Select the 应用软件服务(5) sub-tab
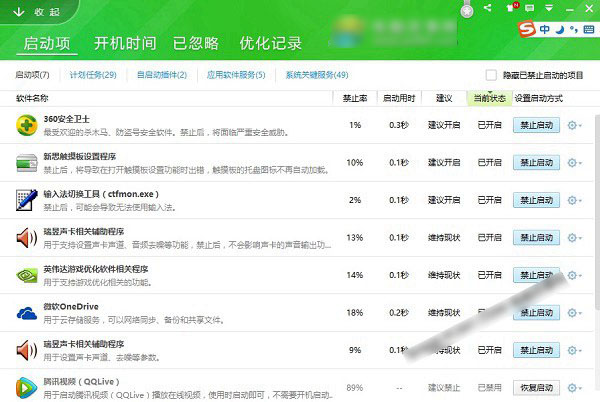600x402 pixels. pyautogui.click(x=236, y=75)
